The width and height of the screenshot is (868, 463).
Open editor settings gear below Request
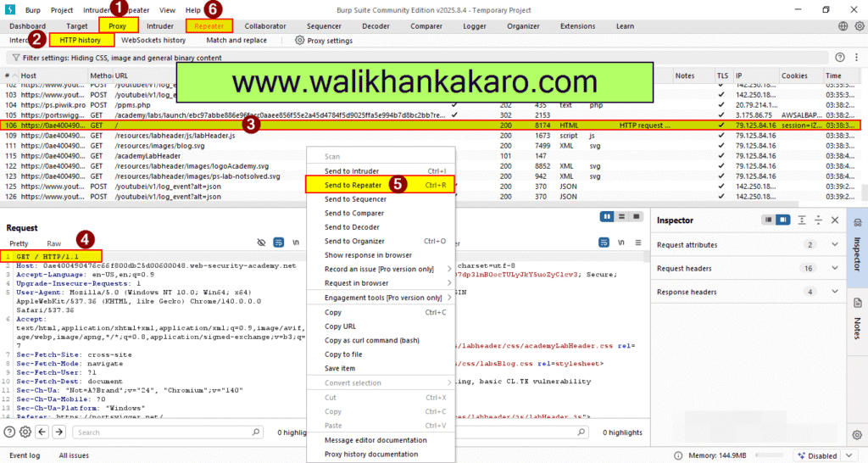pos(25,432)
